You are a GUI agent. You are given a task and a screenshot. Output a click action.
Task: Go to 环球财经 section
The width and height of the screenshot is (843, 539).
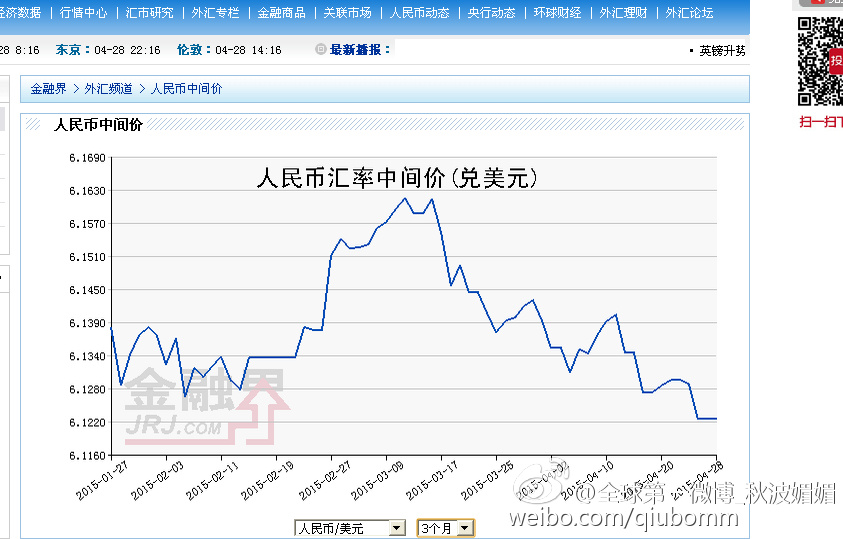tap(558, 13)
